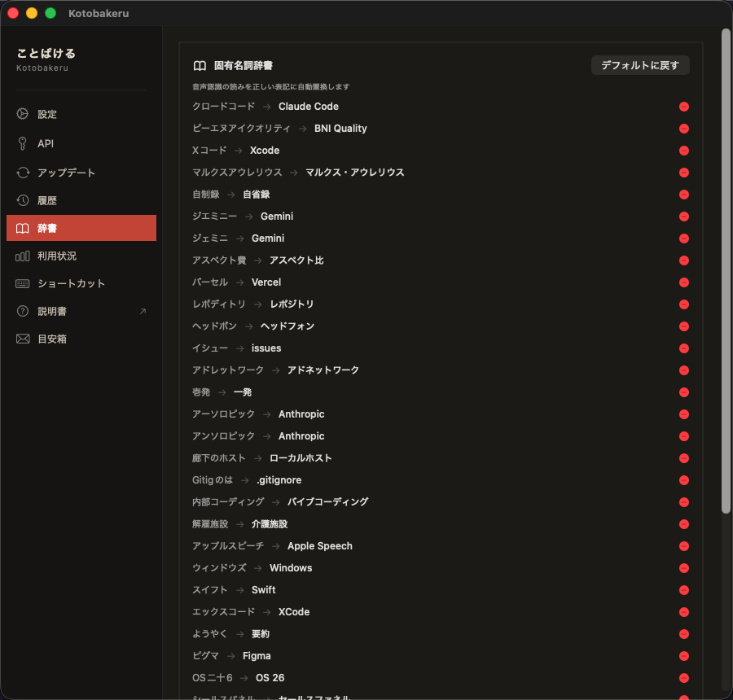Open the 辞書 sidebar tab

click(x=81, y=228)
